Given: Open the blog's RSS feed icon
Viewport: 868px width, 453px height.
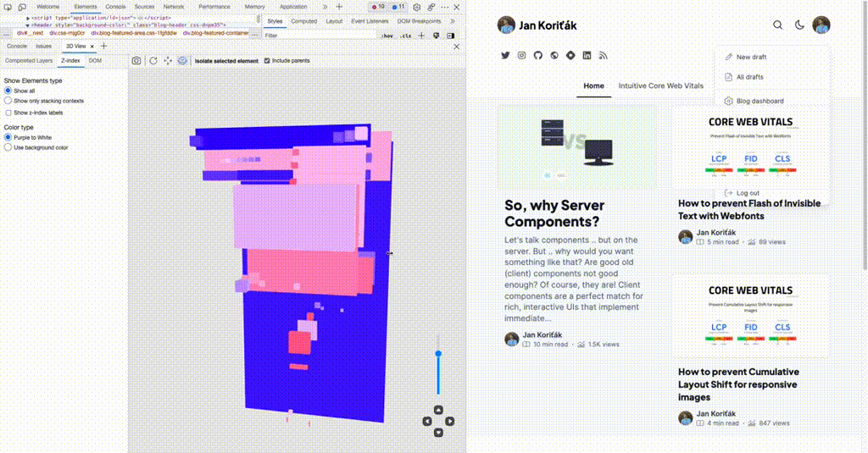Looking at the screenshot, I should (603, 55).
